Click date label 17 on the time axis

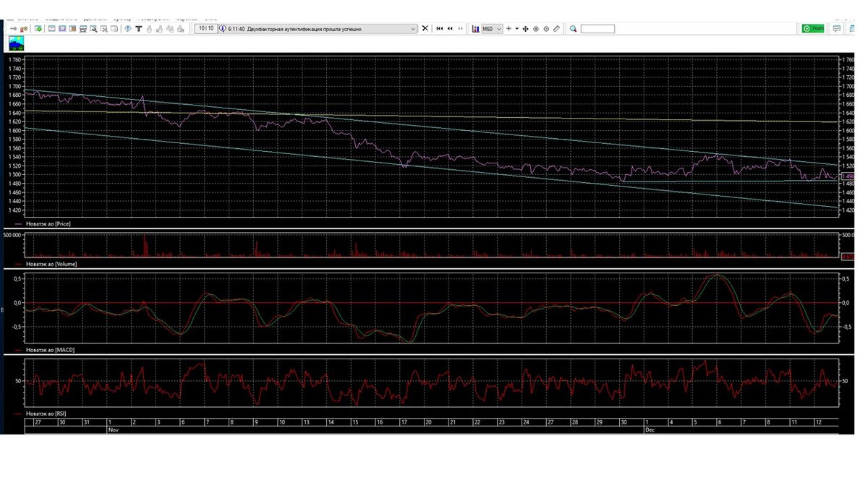(x=404, y=421)
